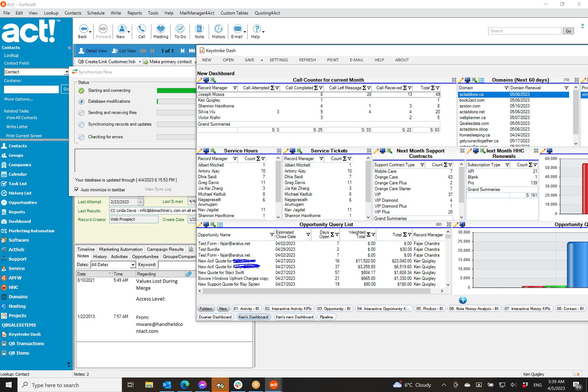Open the Schedule menu

[96, 13]
